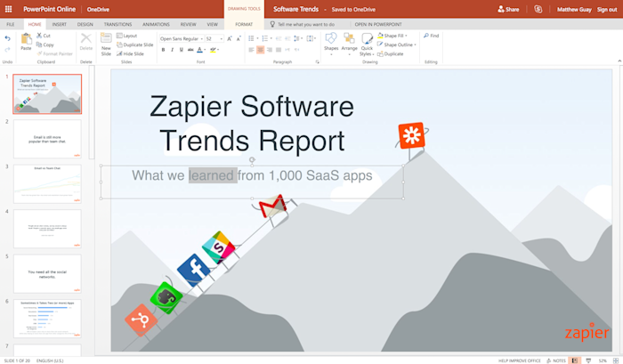Open the Shape Outline dropdown
The width and height of the screenshot is (623, 364).
pos(397,44)
